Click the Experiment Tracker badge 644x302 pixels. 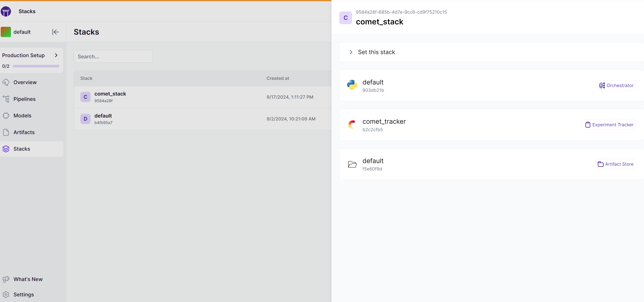[x=609, y=125]
